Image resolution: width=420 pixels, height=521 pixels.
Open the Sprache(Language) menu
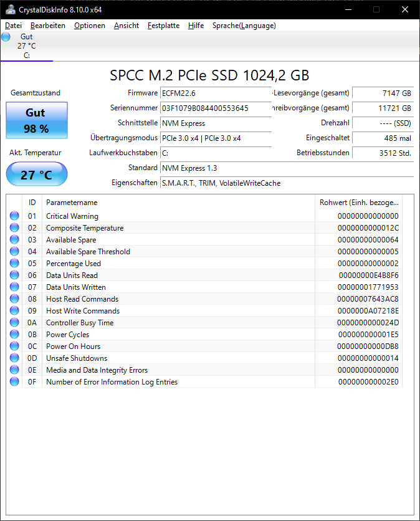click(244, 26)
